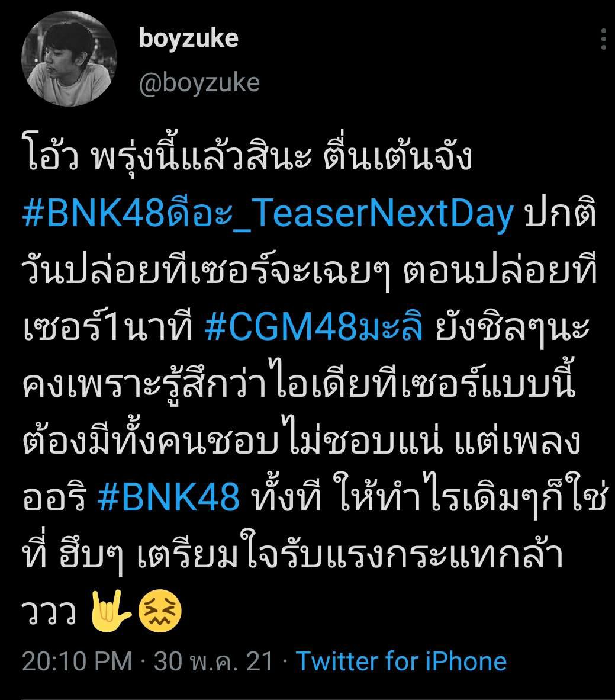Click the 20:10 PM timestamp
This screenshot has width=615, height=700.
[77, 661]
